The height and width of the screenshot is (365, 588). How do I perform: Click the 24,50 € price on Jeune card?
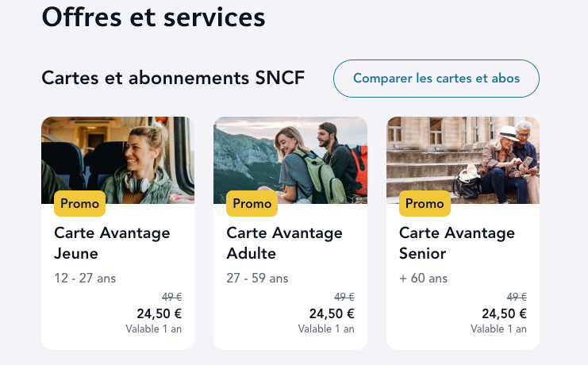pos(159,313)
